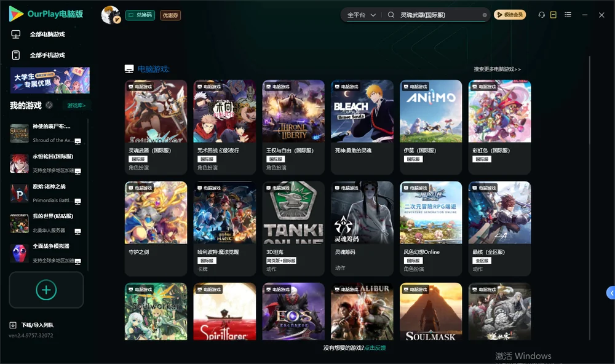Click 点击反馈 feedback link

coord(375,347)
